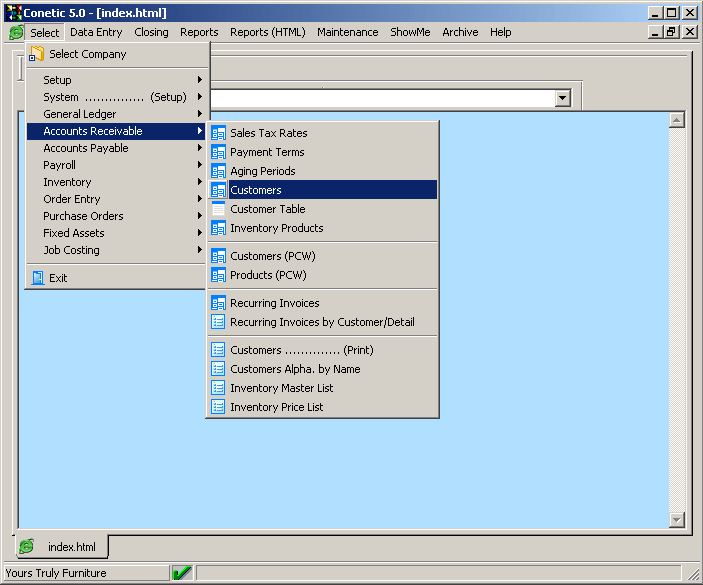The width and height of the screenshot is (703, 585).
Task: Click the Select Company icon
Action: point(37,54)
